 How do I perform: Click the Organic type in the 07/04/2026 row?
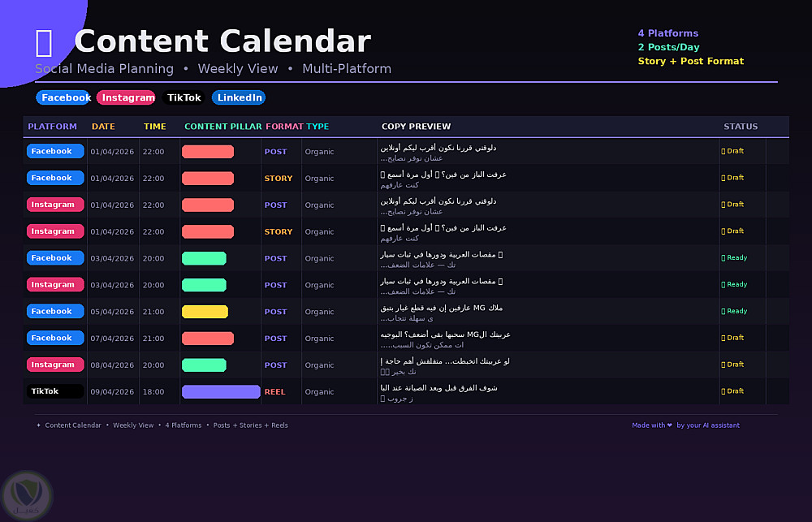(x=319, y=339)
